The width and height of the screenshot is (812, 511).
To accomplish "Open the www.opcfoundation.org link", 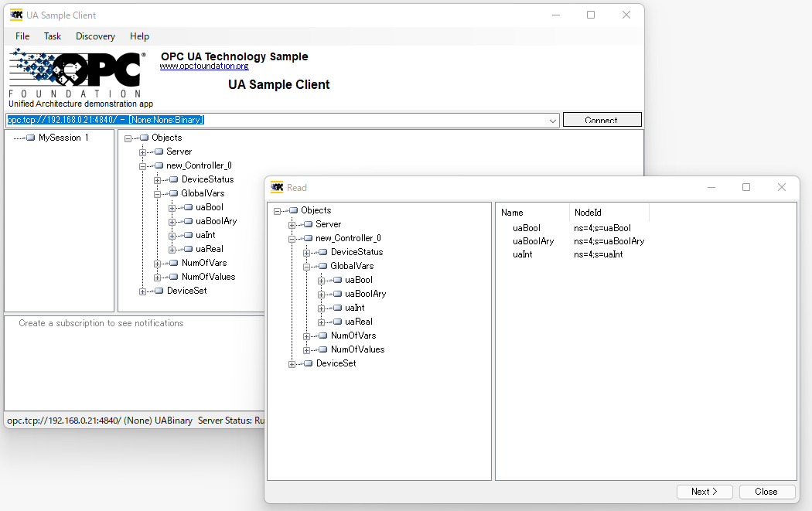I will pyautogui.click(x=204, y=66).
